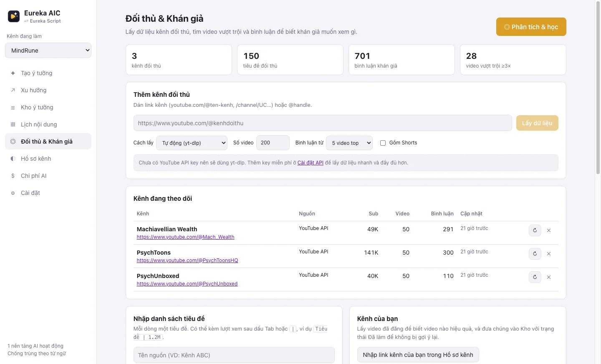Refresh the Machiavellian Wealth channel data
This screenshot has width=601, height=364.
click(x=535, y=230)
